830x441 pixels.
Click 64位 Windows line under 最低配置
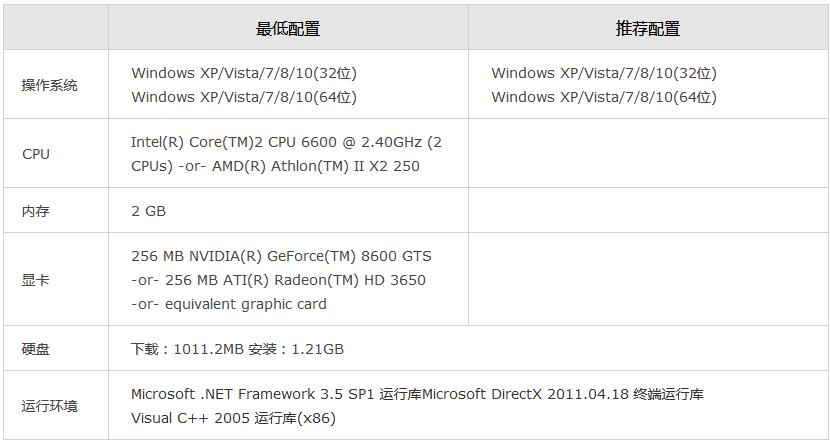coord(244,97)
